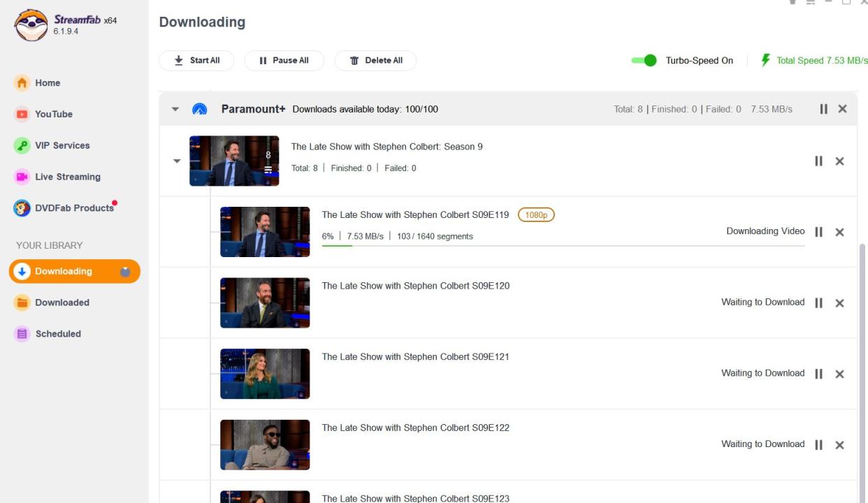Click the Season 9 show thumbnail
Image resolution: width=868 pixels, height=503 pixels.
(234, 161)
